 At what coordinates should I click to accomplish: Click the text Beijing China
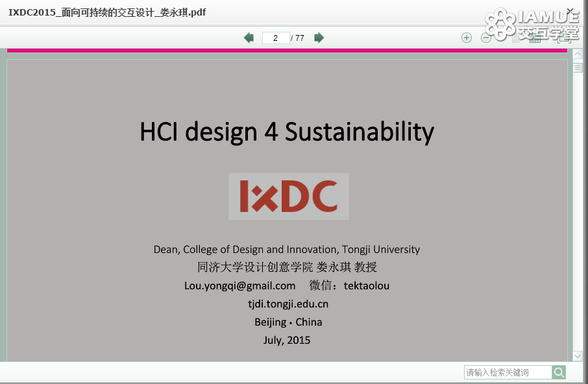coord(288,322)
